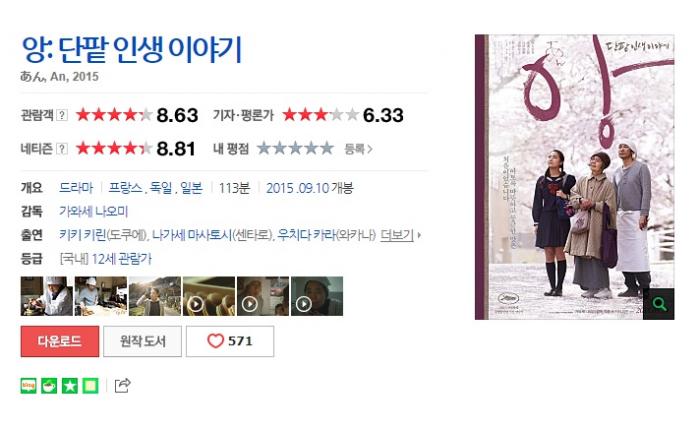Open the director link 가와세 나오미
700x431 pixels.
(x=93, y=211)
